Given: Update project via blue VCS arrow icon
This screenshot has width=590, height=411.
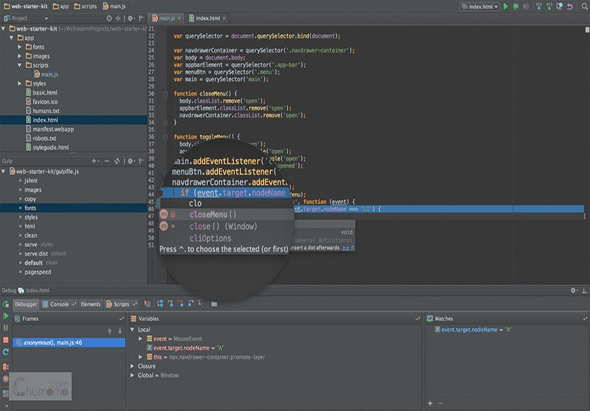Looking at the screenshot, I should click(x=539, y=6).
